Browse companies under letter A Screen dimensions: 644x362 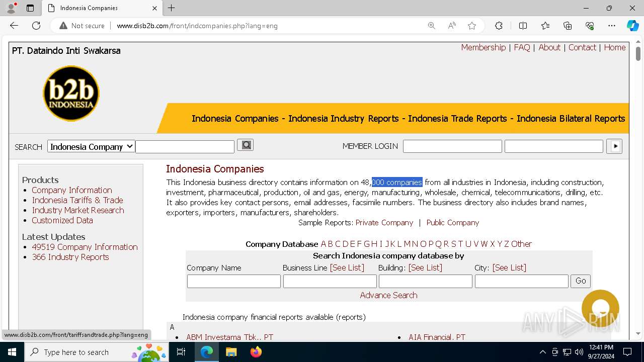point(324,244)
